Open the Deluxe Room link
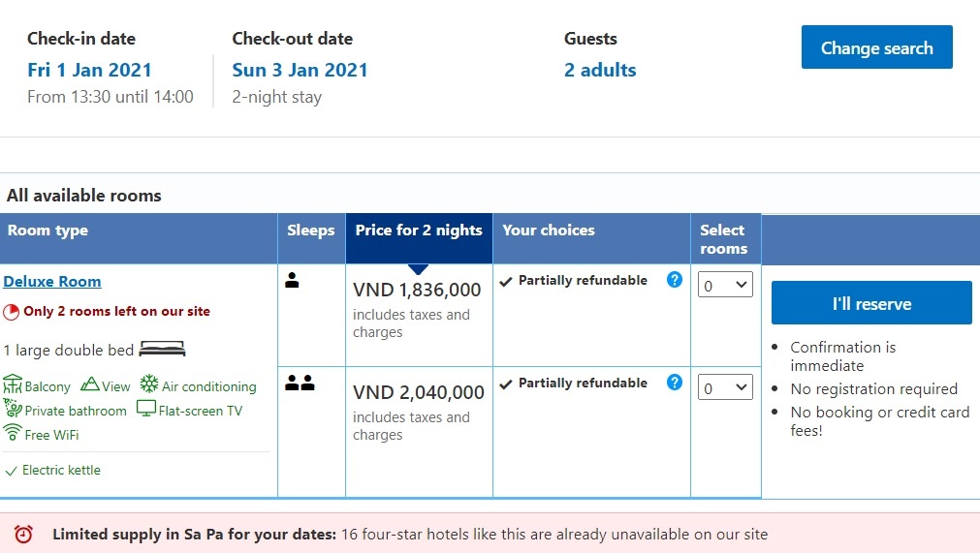Viewport: 980px width, 553px height. tap(52, 282)
